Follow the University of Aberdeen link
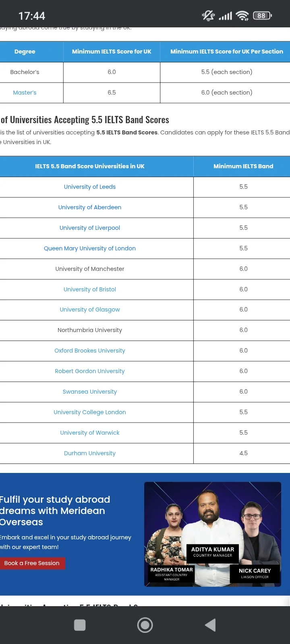Viewport: 290px width, 644px height. [x=90, y=207]
